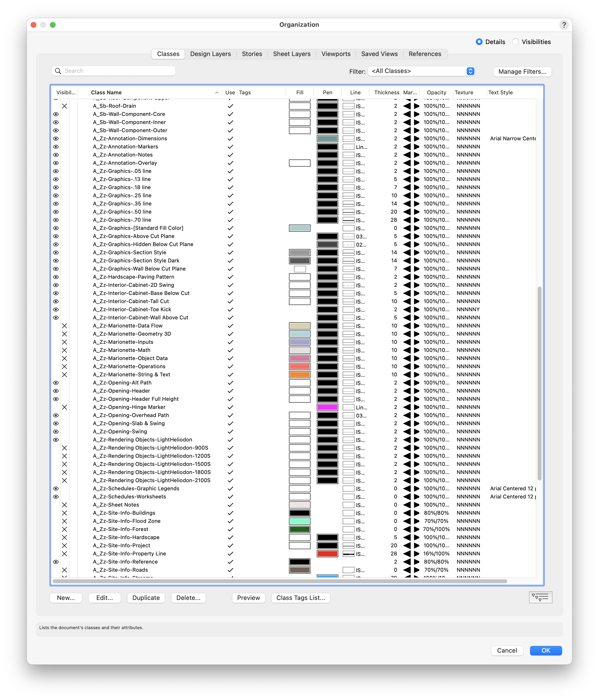Open the Class Tags List button
The height and width of the screenshot is (700, 599).
click(300, 598)
